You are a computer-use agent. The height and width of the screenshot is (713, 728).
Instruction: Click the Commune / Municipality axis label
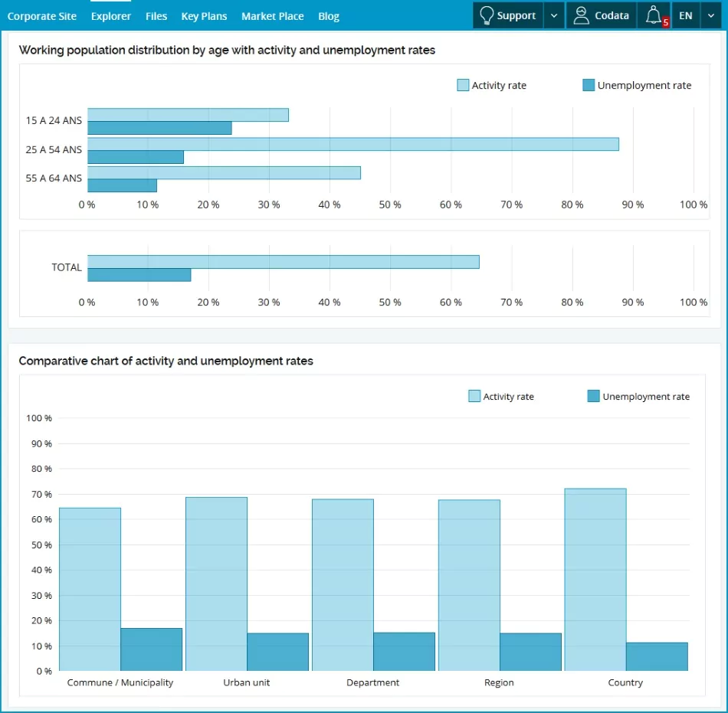click(x=120, y=682)
